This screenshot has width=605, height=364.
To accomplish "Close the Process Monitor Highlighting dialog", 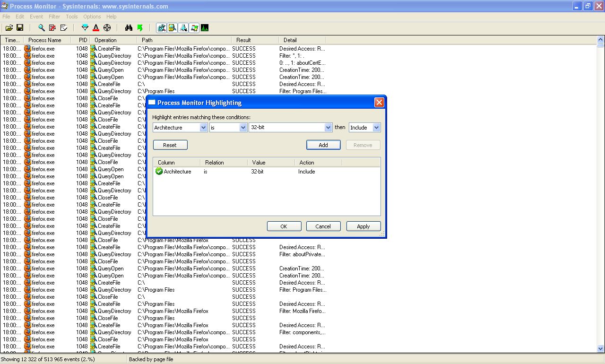I will (379, 103).
